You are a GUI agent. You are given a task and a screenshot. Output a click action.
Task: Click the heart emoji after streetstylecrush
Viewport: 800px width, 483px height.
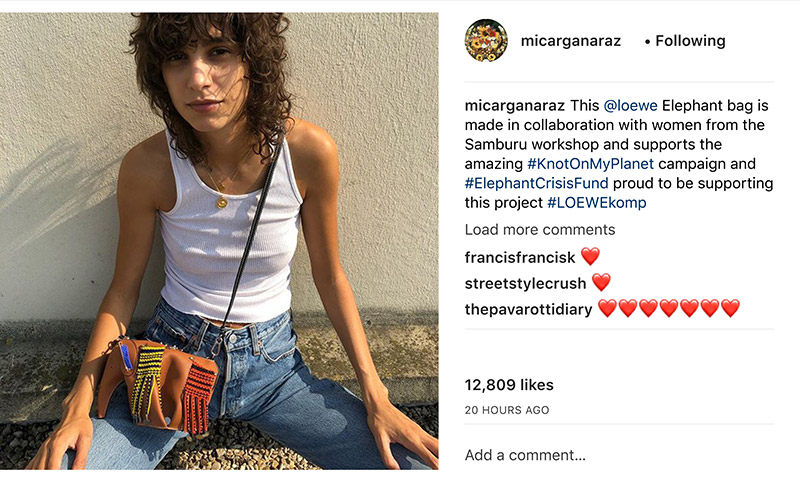pyautogui.click(x=601, y=282)
